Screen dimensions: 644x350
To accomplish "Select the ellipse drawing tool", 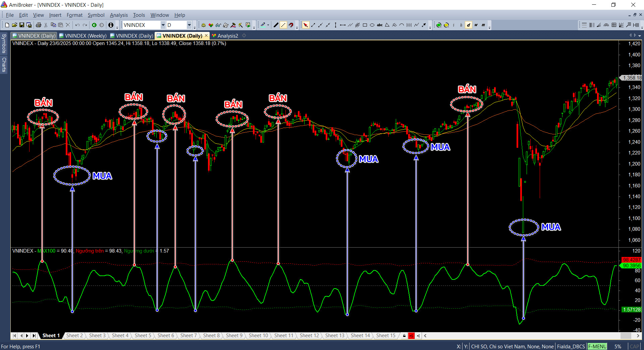I will pyautogui.click(x=372, y=25).
